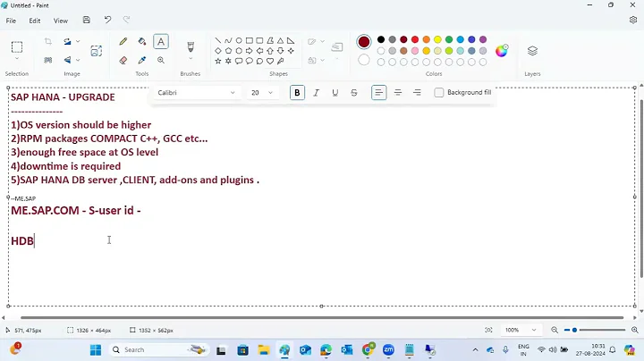Click the zoom out button

(555, 330)
